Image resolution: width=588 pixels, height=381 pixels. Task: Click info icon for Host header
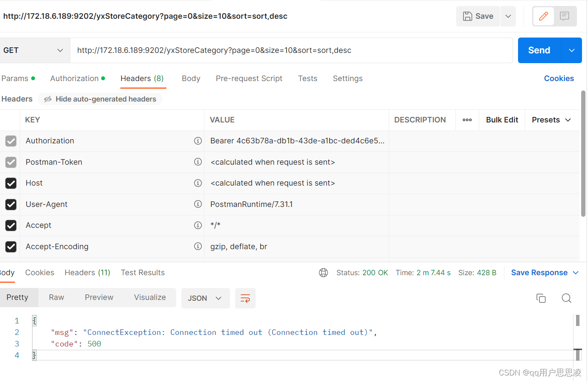[x=198, y=183]
